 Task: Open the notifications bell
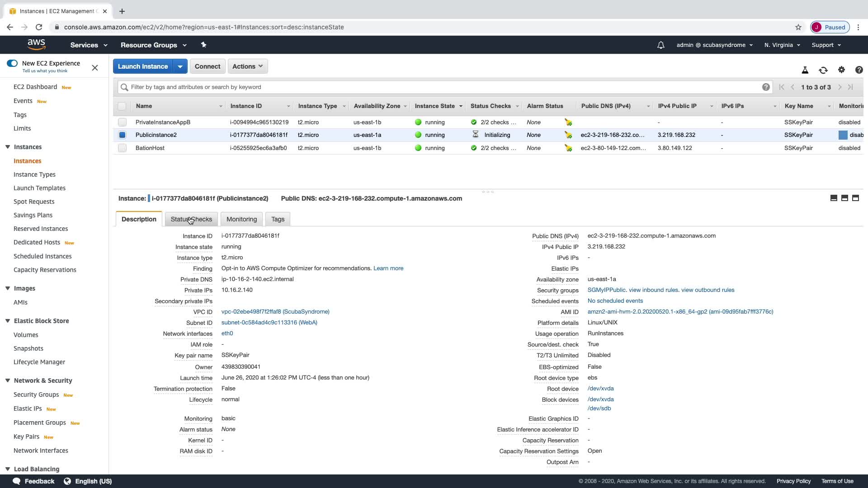click(x=660, y=45)
